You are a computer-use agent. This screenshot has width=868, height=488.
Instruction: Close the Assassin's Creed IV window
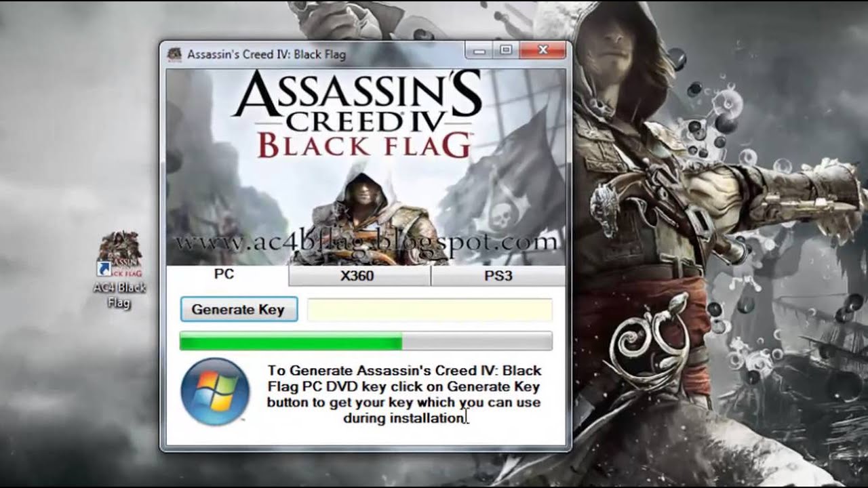coord(542,50)
